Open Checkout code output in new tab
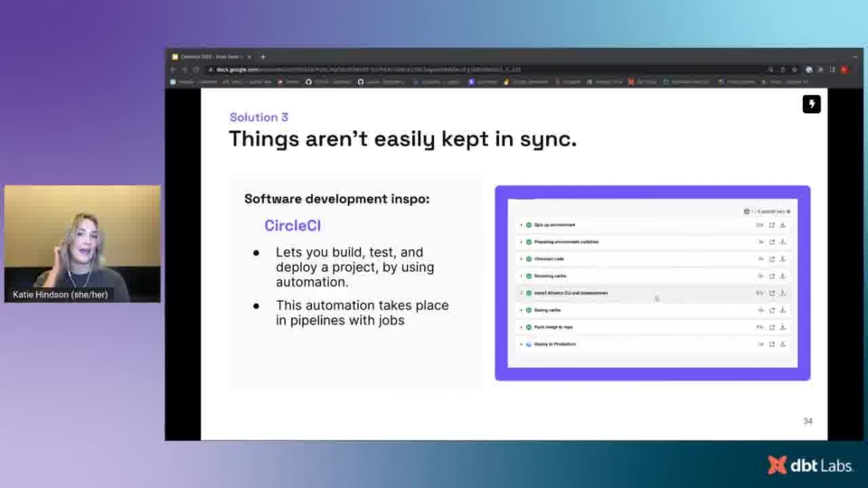 [771, 259]
